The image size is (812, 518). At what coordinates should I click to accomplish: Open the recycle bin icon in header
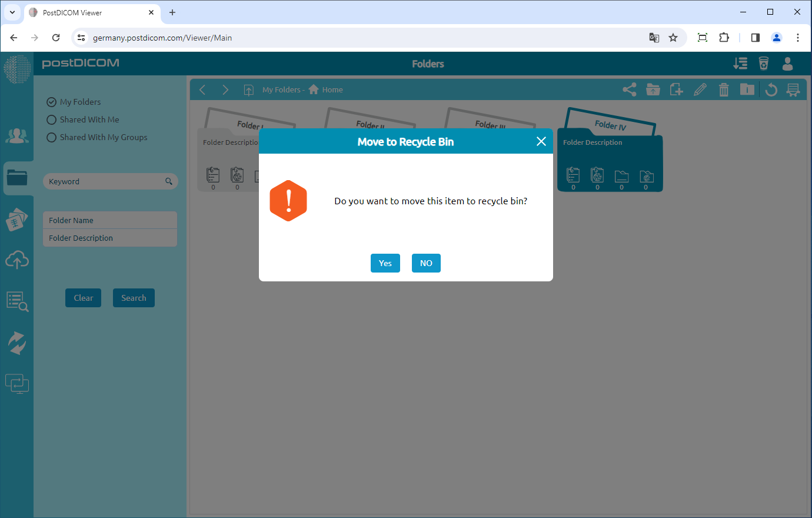click(x=764, y=64)
